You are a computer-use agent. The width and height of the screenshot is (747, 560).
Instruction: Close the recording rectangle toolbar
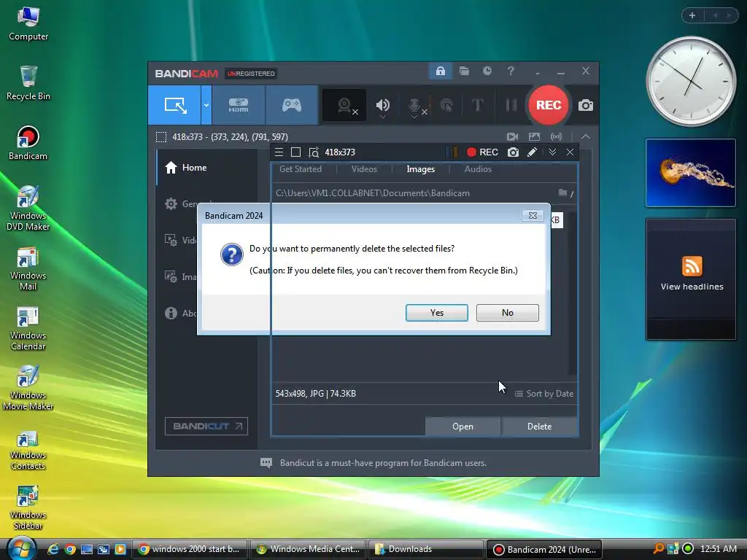[x=570, y=152]
